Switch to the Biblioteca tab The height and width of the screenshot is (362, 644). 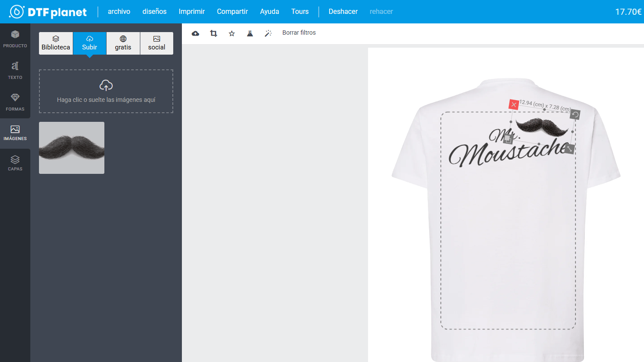[56, 43]
